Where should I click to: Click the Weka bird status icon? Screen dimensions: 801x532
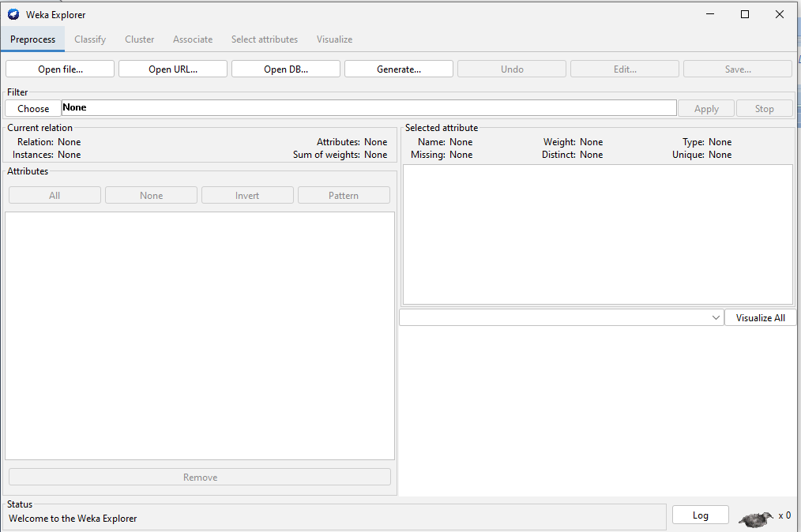tap(756, 519)
